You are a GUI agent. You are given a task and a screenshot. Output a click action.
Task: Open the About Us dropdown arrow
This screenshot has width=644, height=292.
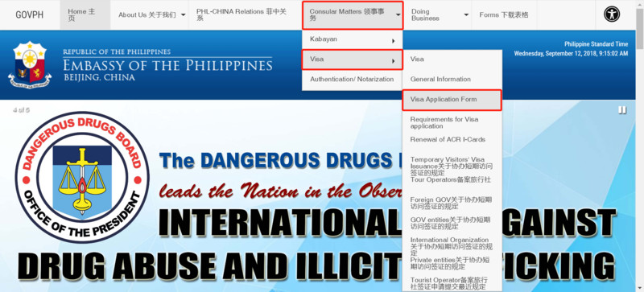(x=184, y=14)
